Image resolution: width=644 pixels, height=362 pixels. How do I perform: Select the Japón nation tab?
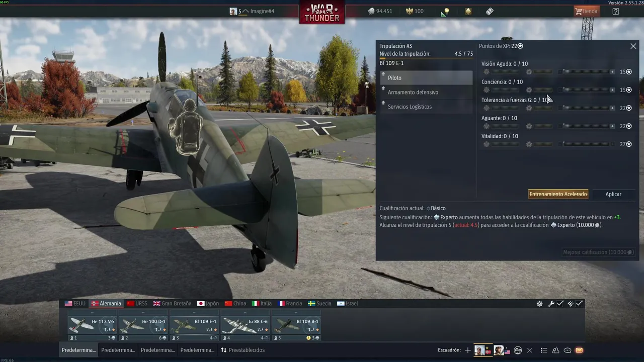[x=208, y=304]
